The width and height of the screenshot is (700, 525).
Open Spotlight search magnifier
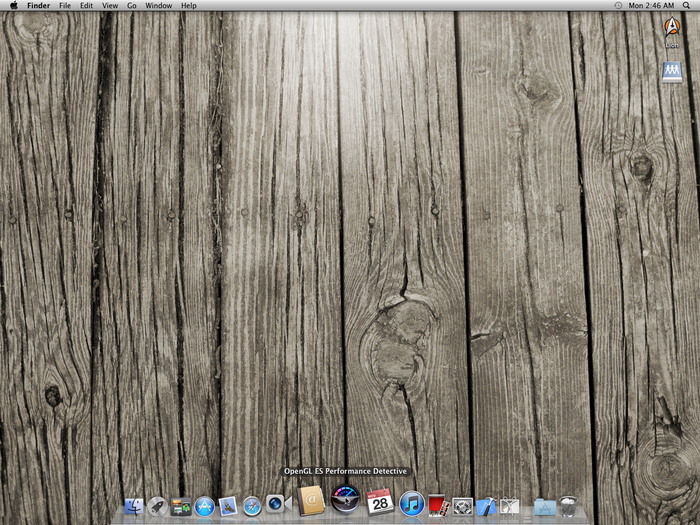[x=686, y=5]
